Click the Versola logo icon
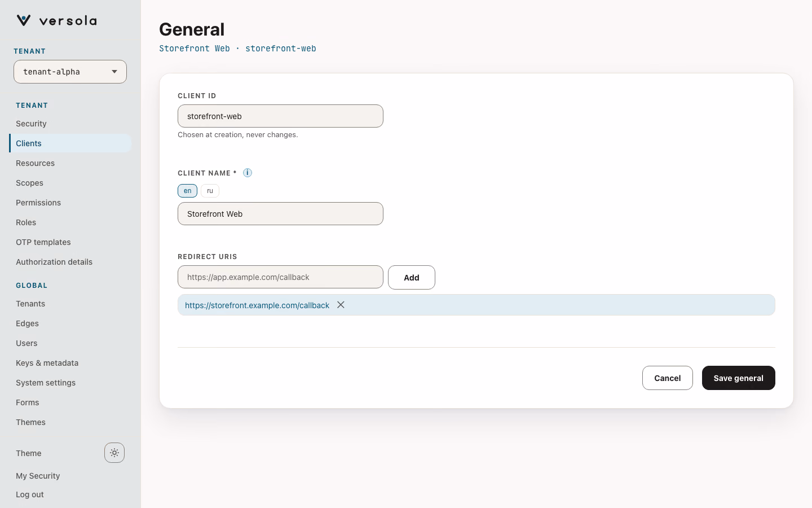The image size is (812, 508). pyautogui.click(x=24, y=21)
